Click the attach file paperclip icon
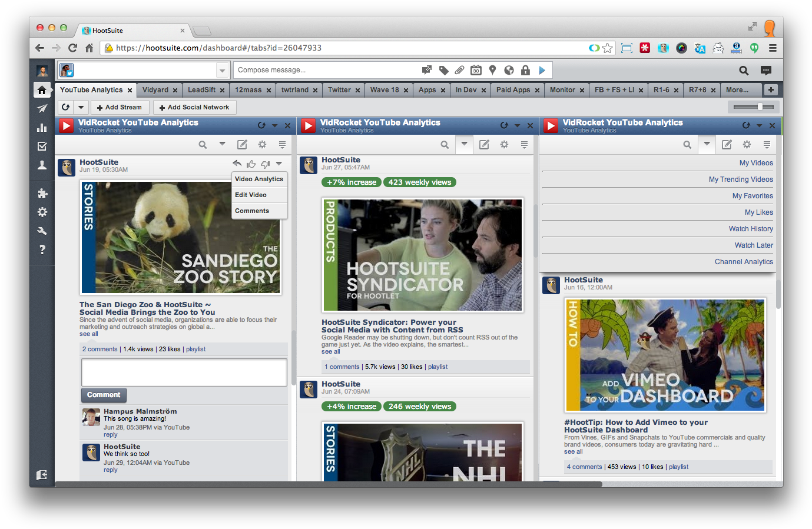The image size is (812, 529). click(459, 70)
